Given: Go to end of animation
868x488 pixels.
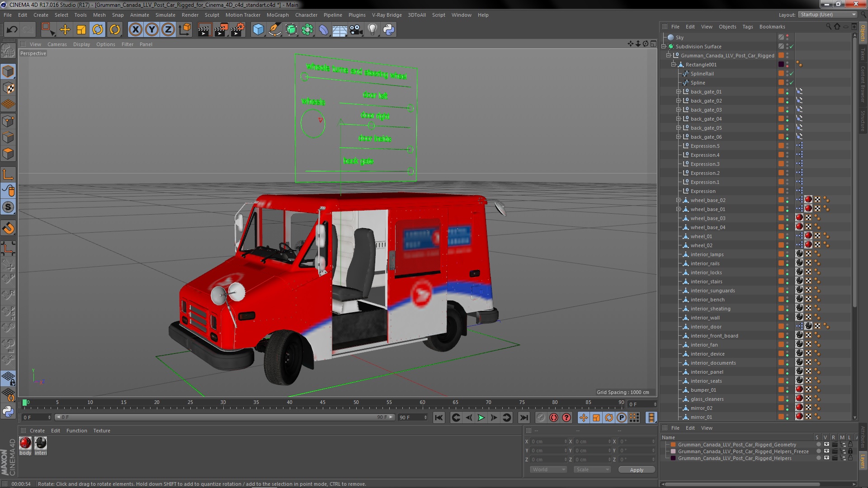Looking at the screenshot, I should tap(524, 418).
